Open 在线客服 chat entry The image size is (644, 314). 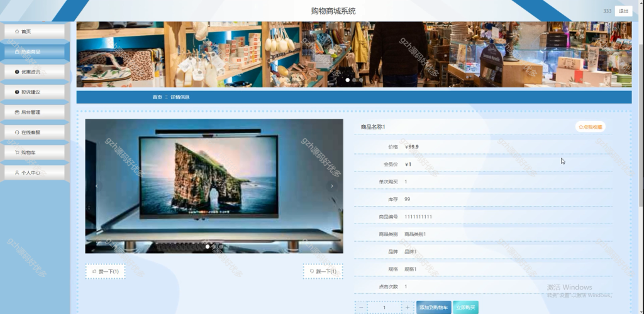point(35,133)
